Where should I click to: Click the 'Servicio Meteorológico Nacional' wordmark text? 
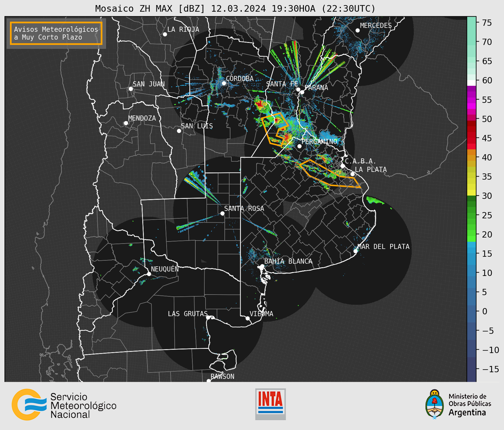click(x=83, y=405)
